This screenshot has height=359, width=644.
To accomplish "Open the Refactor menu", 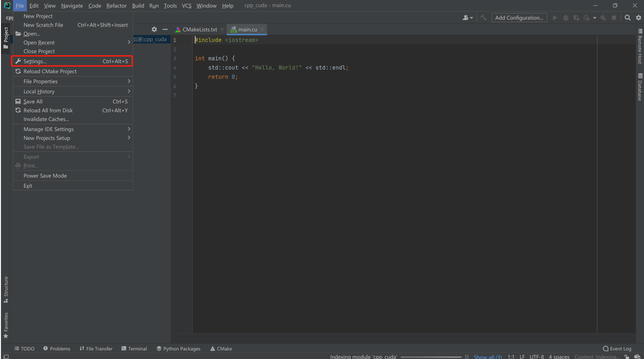I will coord(116,6).
